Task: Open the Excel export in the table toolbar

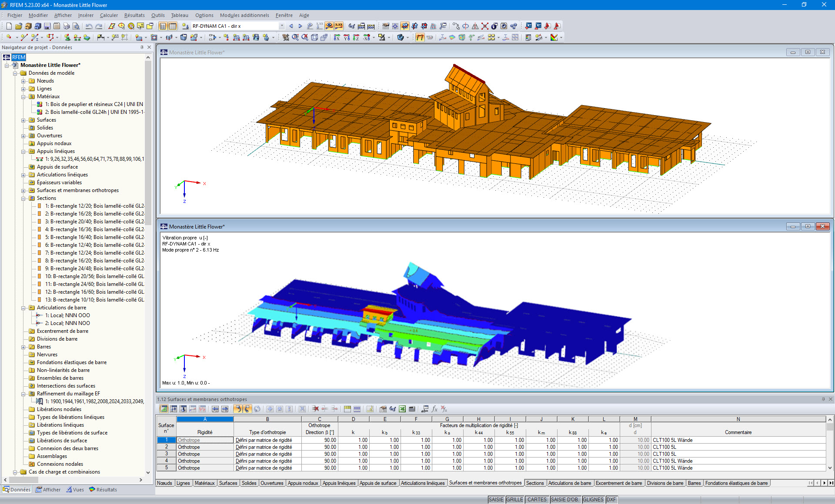Action: (x=402, y=409)
